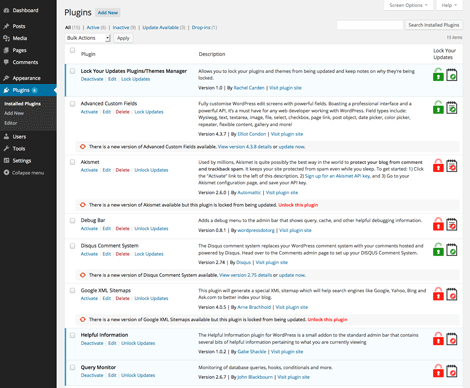Click red locked padlock icon for Akismet

[x=438, y=165]
